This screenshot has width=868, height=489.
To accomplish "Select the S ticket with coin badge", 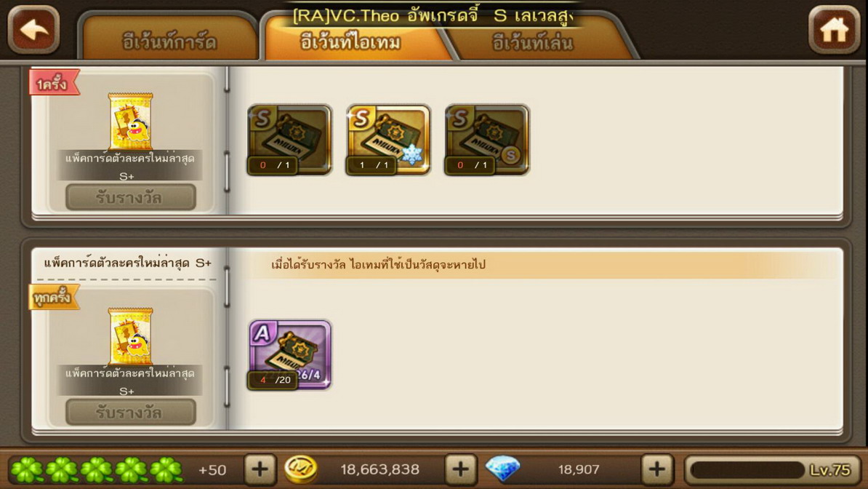I will 486,140.
